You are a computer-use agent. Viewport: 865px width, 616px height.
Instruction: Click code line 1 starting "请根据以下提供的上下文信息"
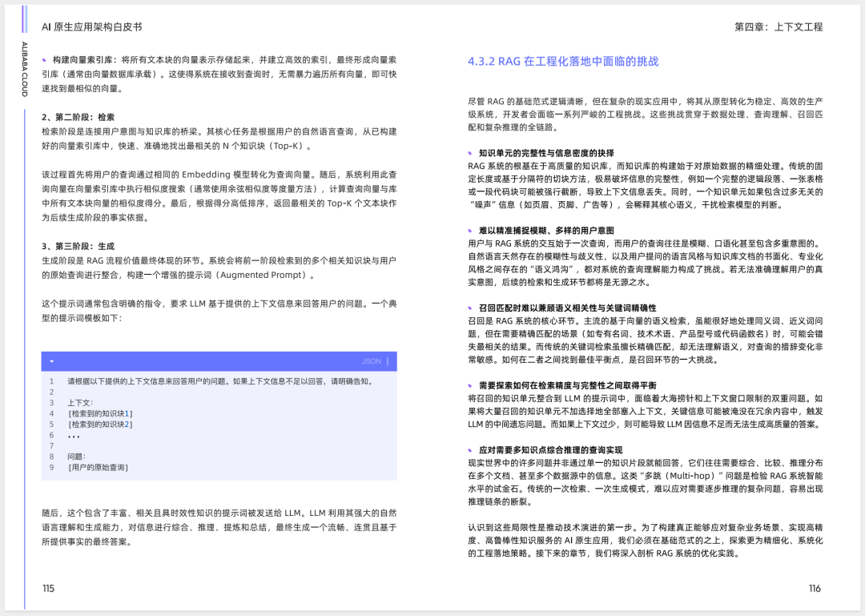(x=221, y=381)
